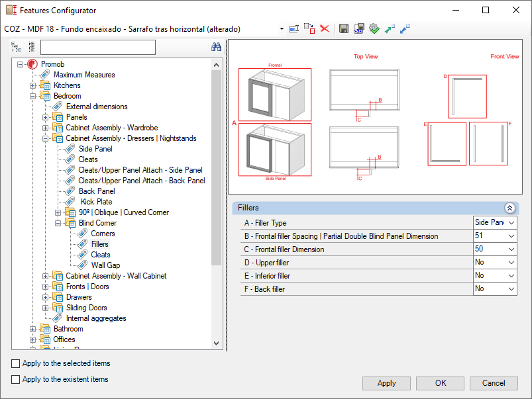Click the expand all tree icon
The image size is (532, 399).
[x=16, y=47]
